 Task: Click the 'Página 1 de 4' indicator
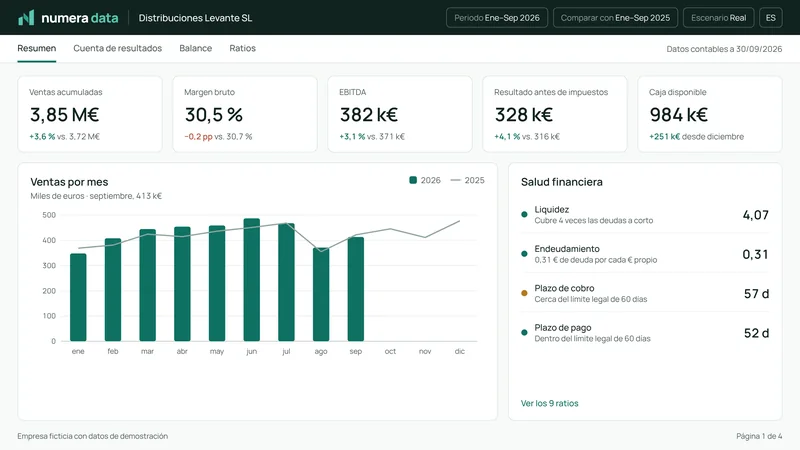coord(759,436)
